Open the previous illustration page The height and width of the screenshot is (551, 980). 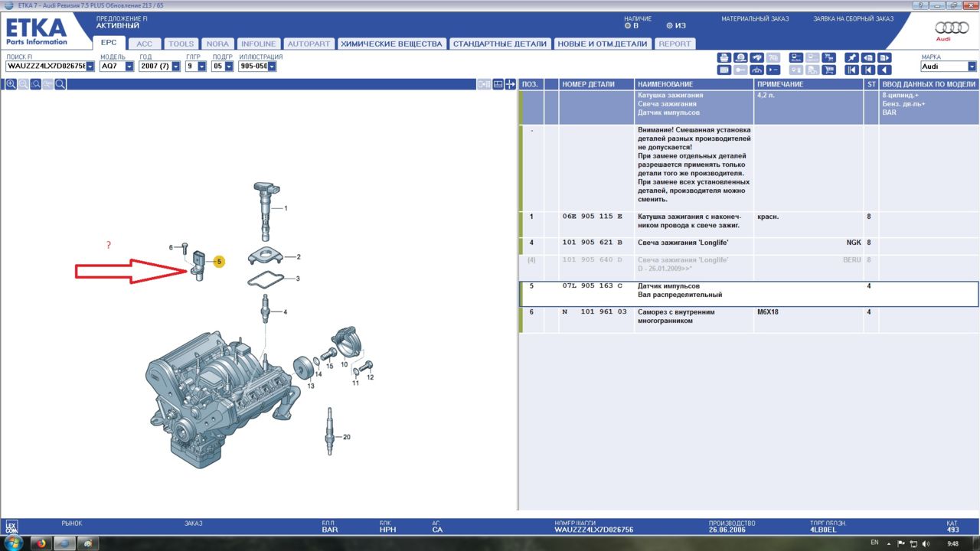(x=868, y=57)
